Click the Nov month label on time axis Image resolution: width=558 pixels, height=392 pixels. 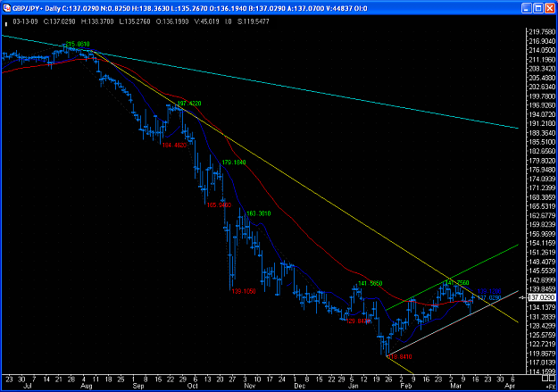[x=249, y=386]
